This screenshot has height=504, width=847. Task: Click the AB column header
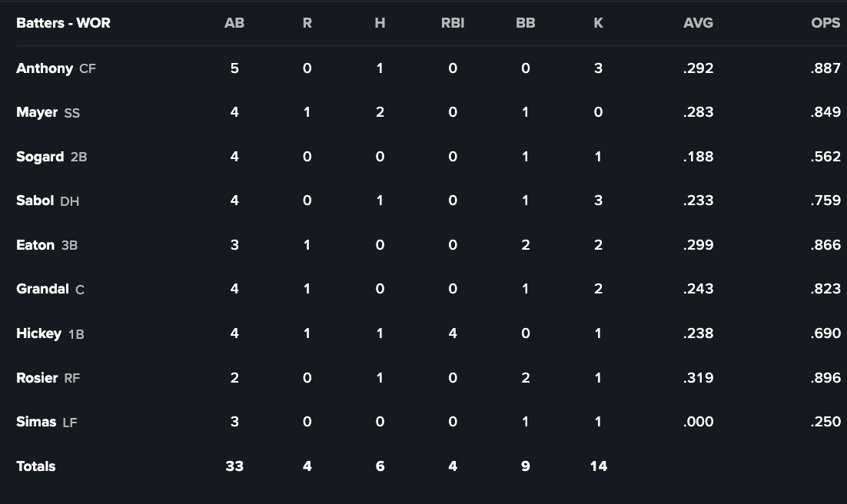pos(234,23)
